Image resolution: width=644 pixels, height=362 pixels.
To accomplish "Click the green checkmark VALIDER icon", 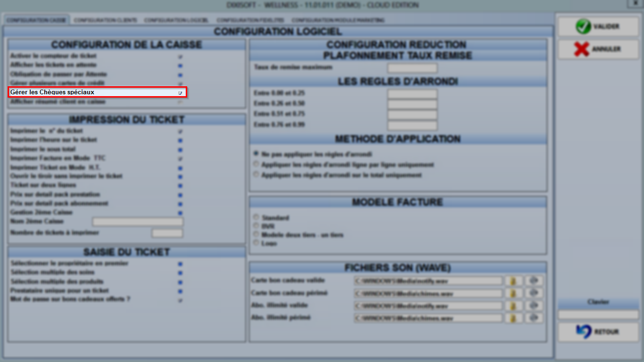I will click(x=583, y=26).
